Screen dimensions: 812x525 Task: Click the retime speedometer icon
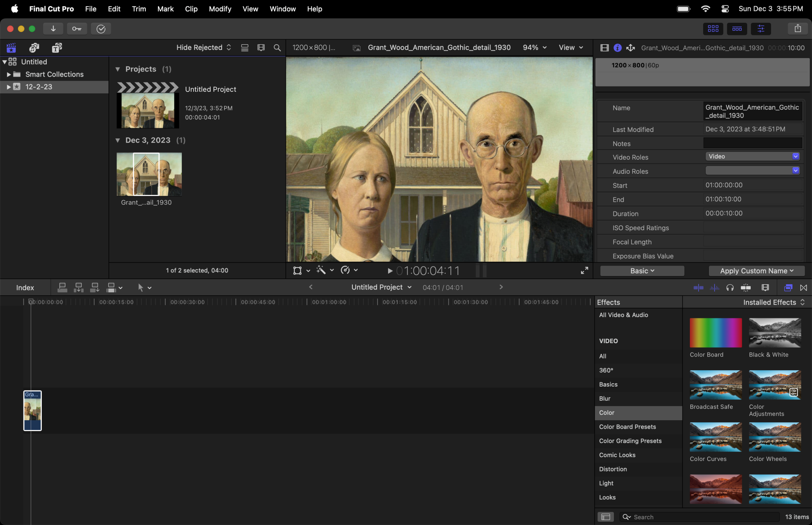(x=346, y=270)
